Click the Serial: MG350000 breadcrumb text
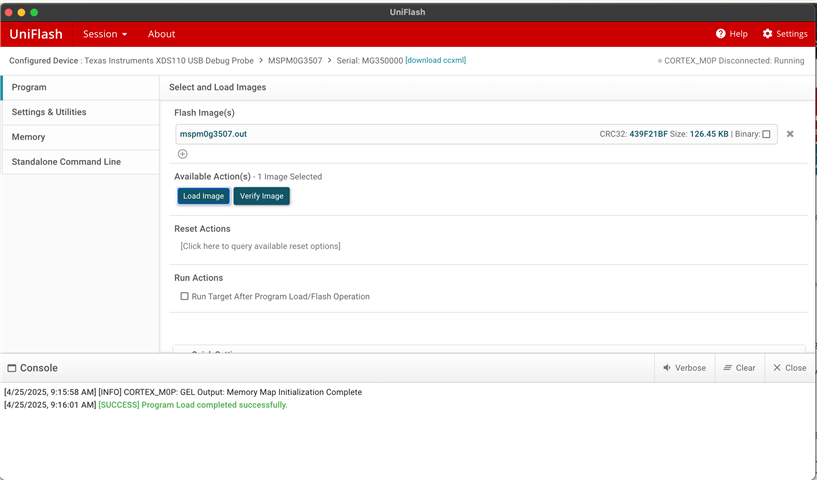 pyautogui.click(x=369, y=60)
